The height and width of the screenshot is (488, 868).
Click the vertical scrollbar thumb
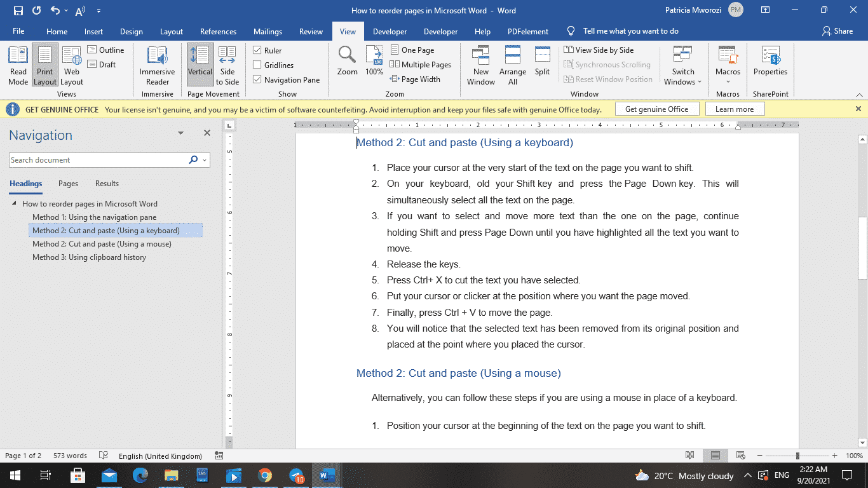(x=862, y=248)
